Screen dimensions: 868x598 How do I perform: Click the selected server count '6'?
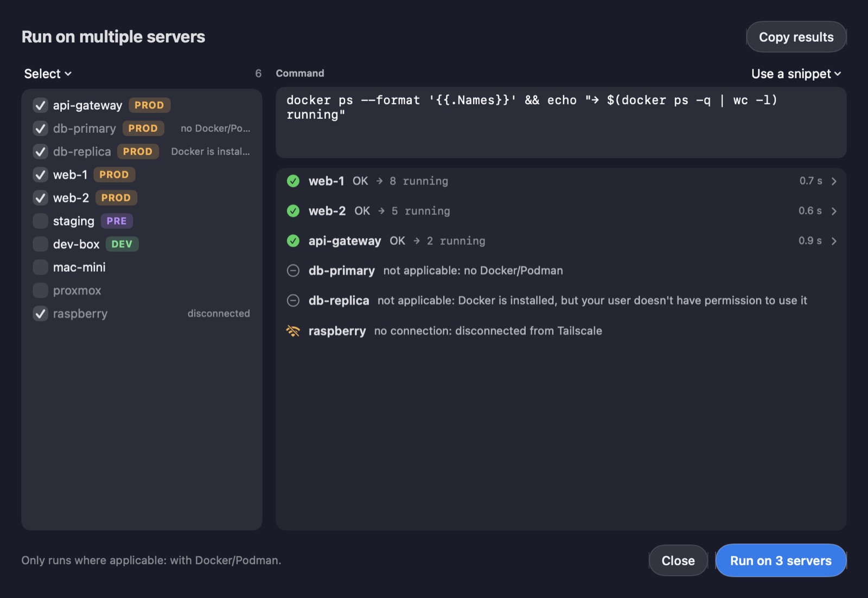coord(258,74)
